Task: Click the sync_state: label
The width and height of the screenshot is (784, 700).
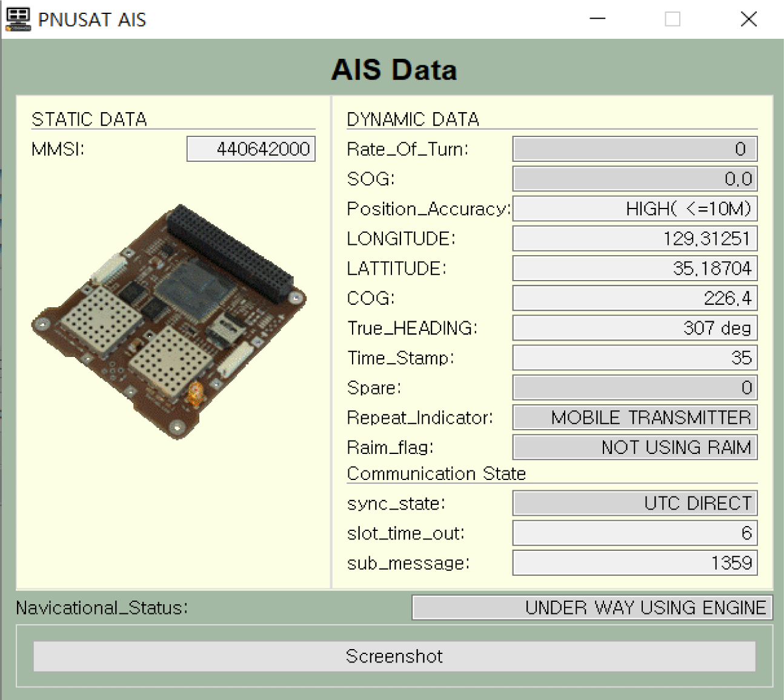Action: click(x=396, y=504)
